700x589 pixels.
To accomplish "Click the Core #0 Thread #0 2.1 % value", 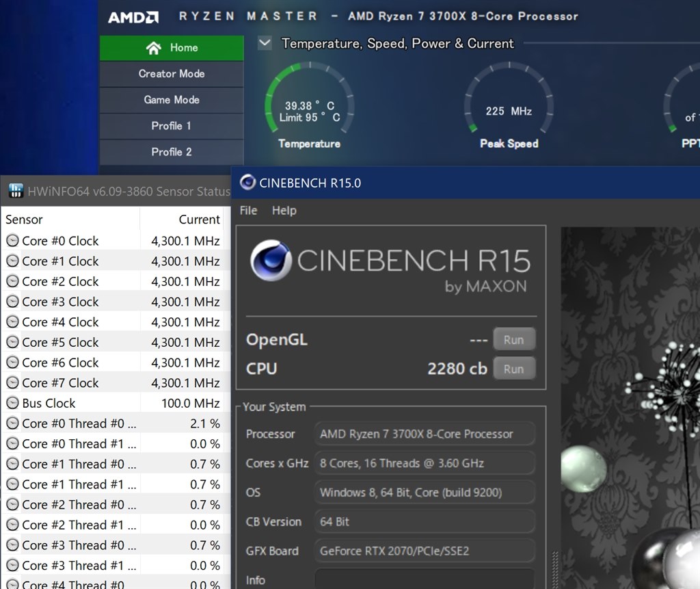I will tap(205, 423).
